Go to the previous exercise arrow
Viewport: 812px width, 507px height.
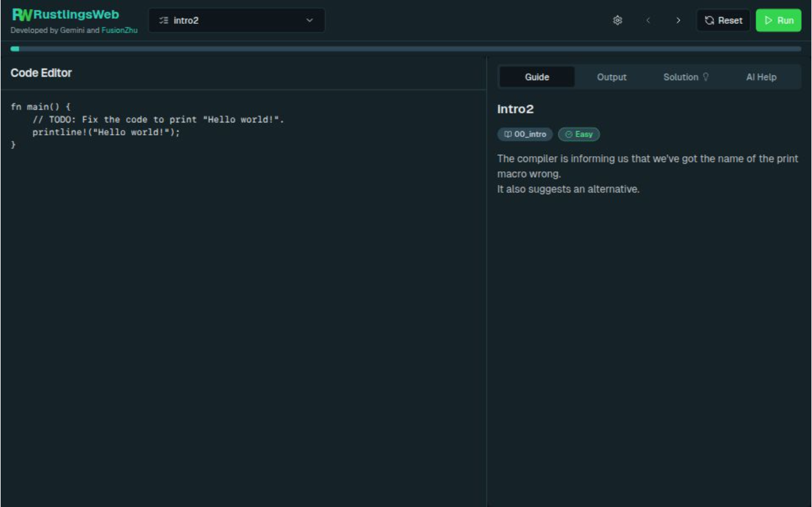tap(648, 20)
